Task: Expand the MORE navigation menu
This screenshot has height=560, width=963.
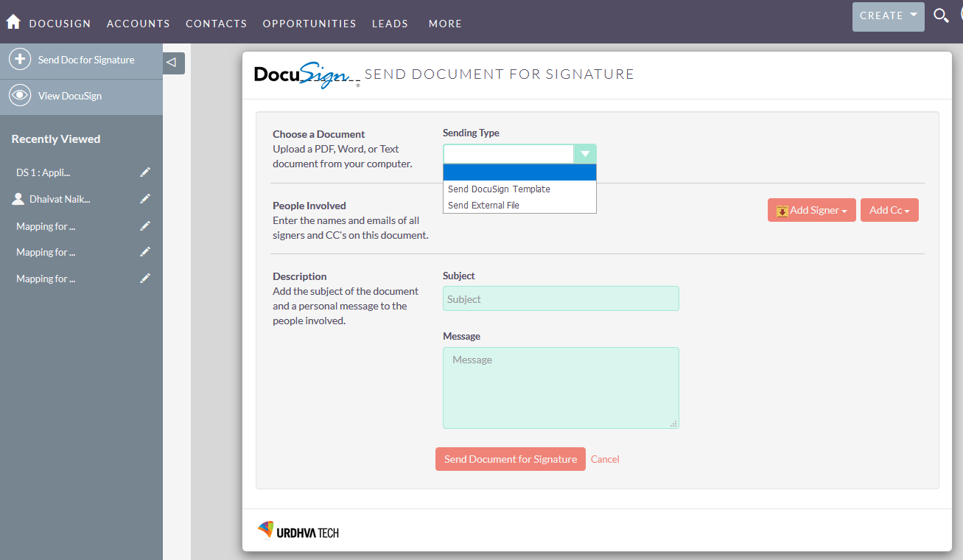Action: tap(446, 24)
